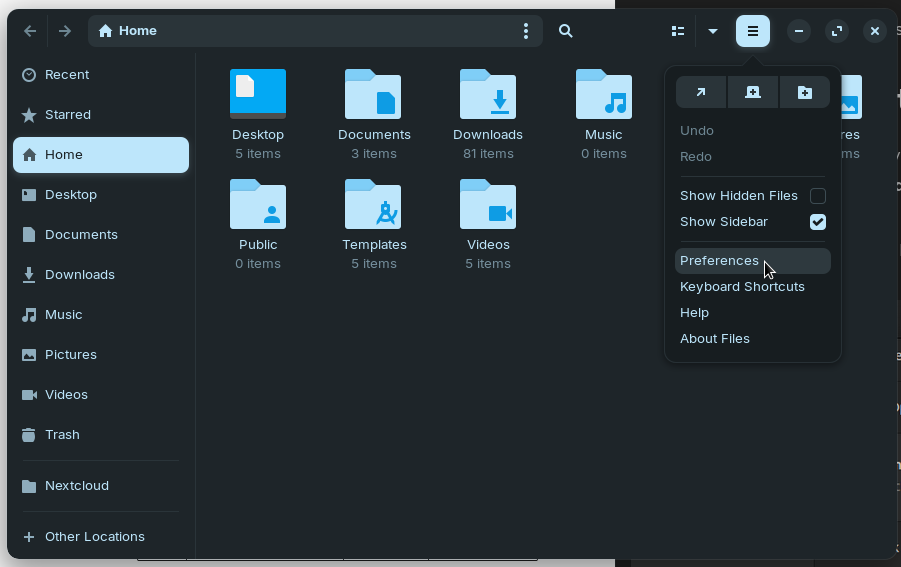Open Pictures in the sidebar
This screenshot has height=567, width=901.
101,355
